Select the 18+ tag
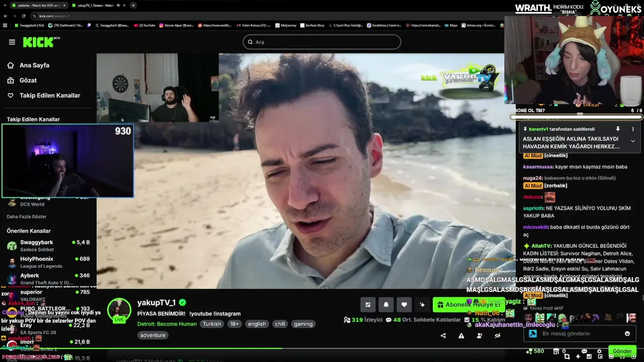This screenshot has width=644, height=362. pyautogui.click(x=234, y=324)
